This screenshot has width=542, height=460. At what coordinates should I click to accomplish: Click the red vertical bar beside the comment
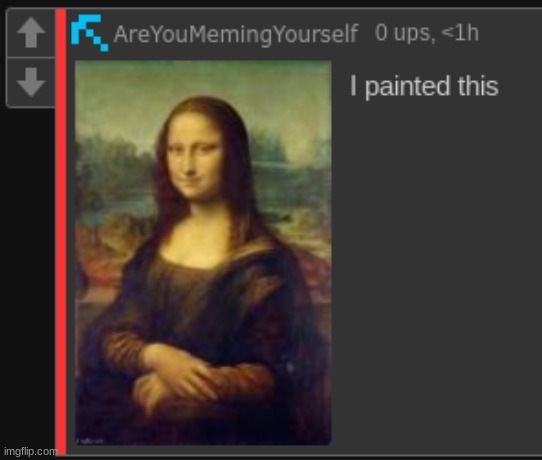[61, 232]
